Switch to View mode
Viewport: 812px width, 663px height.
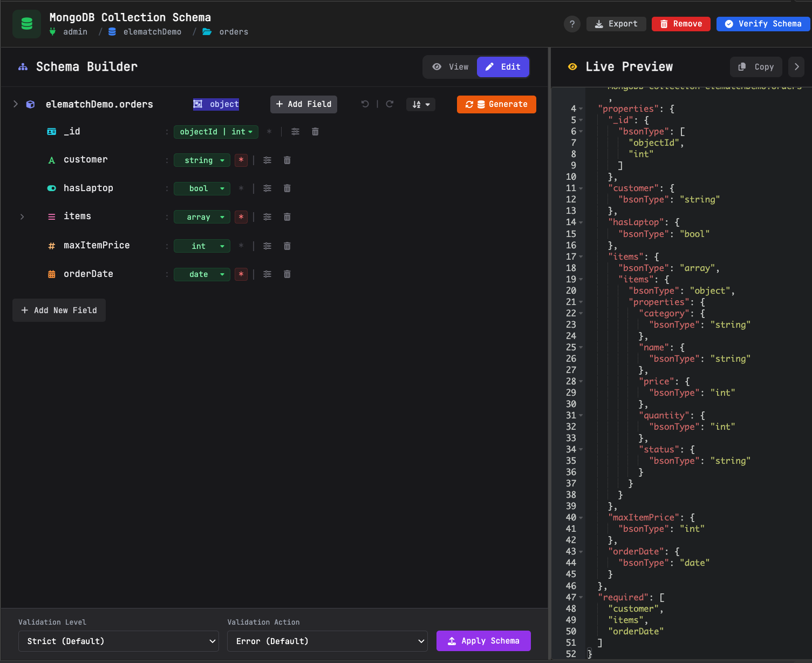451,67
